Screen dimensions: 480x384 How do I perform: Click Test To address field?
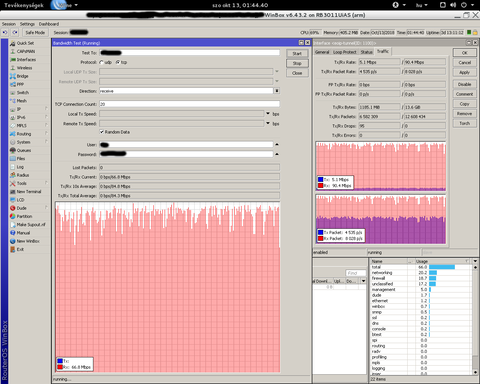pyautogui.click(x=189, y=53)
